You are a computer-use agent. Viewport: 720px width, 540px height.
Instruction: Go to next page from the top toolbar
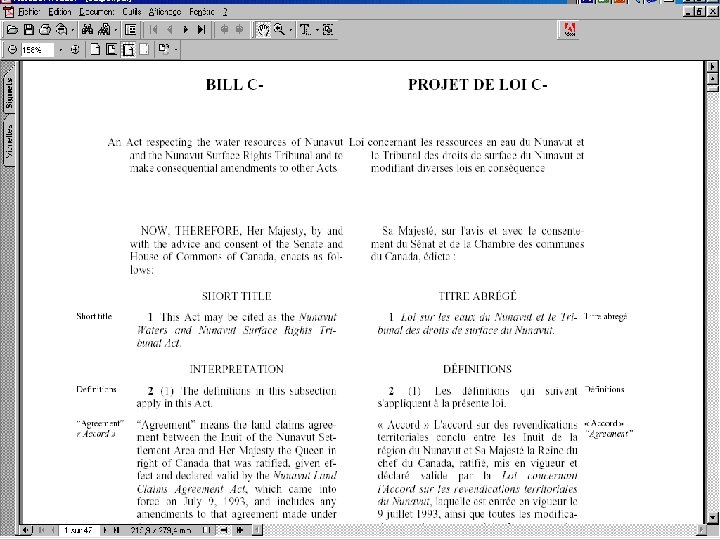pos(186,30)
